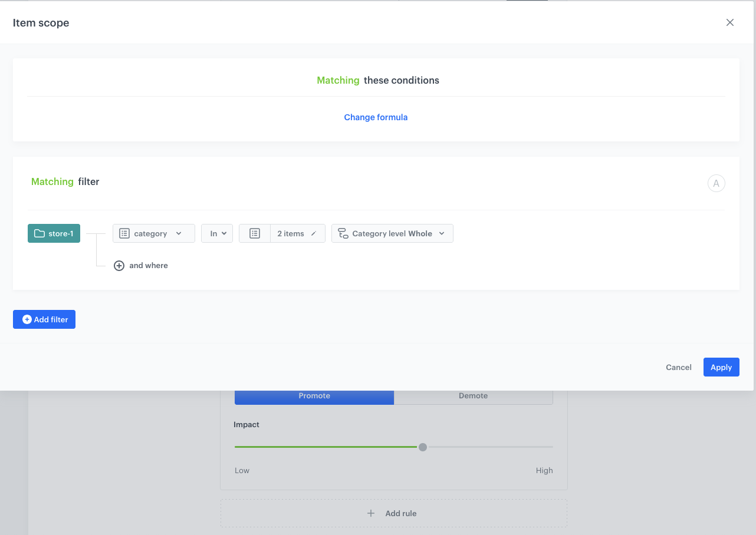Expand the "In" operator dropdown
Screen dimensions: 756x535
217,233
